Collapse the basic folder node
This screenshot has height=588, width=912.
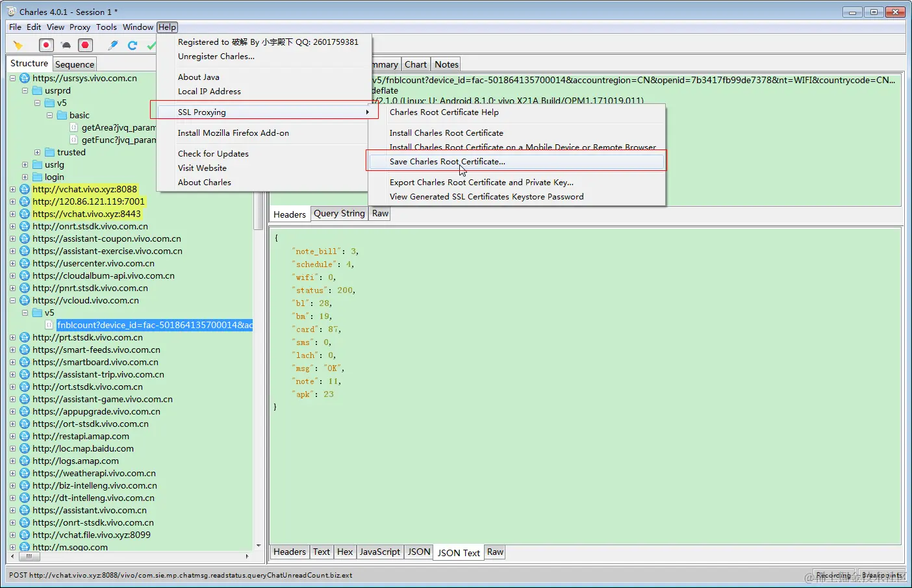(x=49, y=115)
